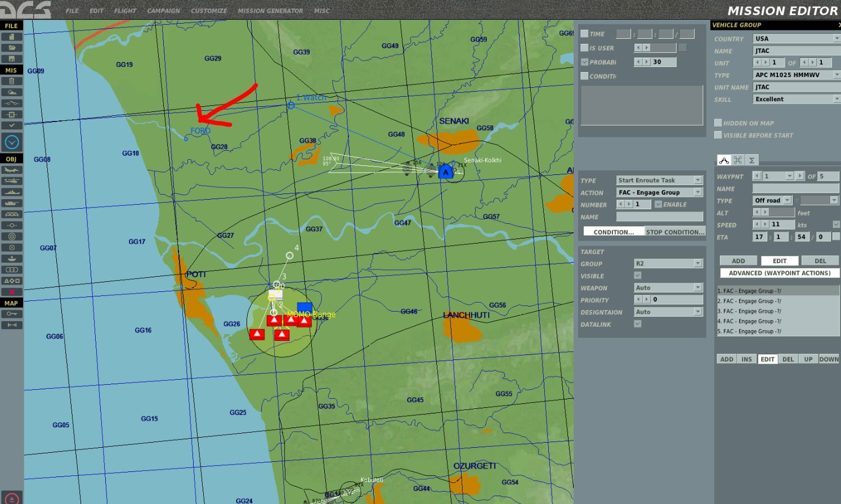Open the Mission Generator menu
This screenshot has width=841, height=504.
coord(270,11)
